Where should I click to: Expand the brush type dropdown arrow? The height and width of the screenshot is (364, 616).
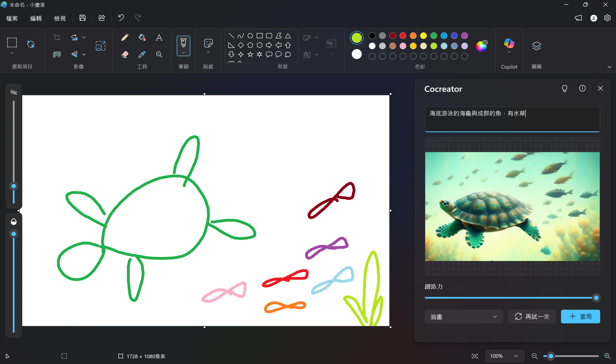click(183, 53)
